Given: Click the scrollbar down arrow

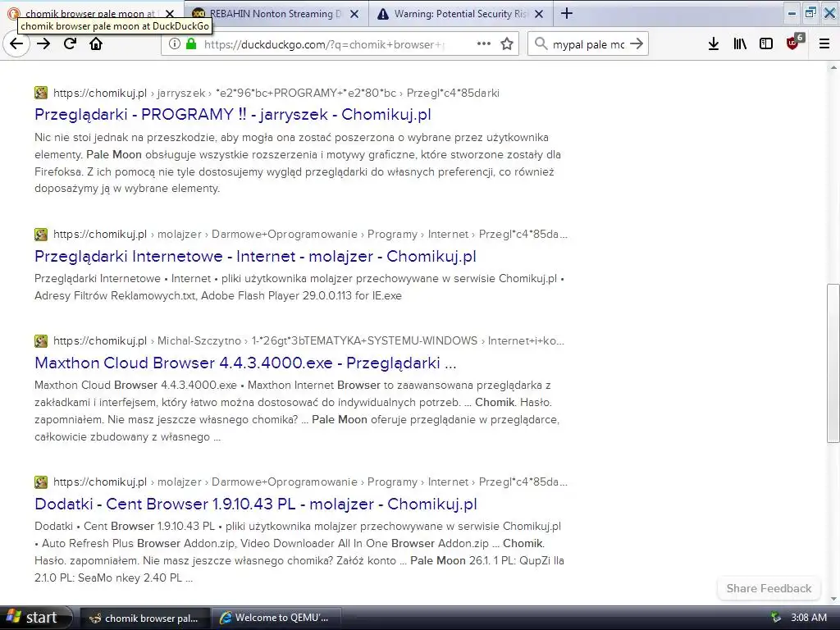Looking at the screenshot, I should (833, 599).
